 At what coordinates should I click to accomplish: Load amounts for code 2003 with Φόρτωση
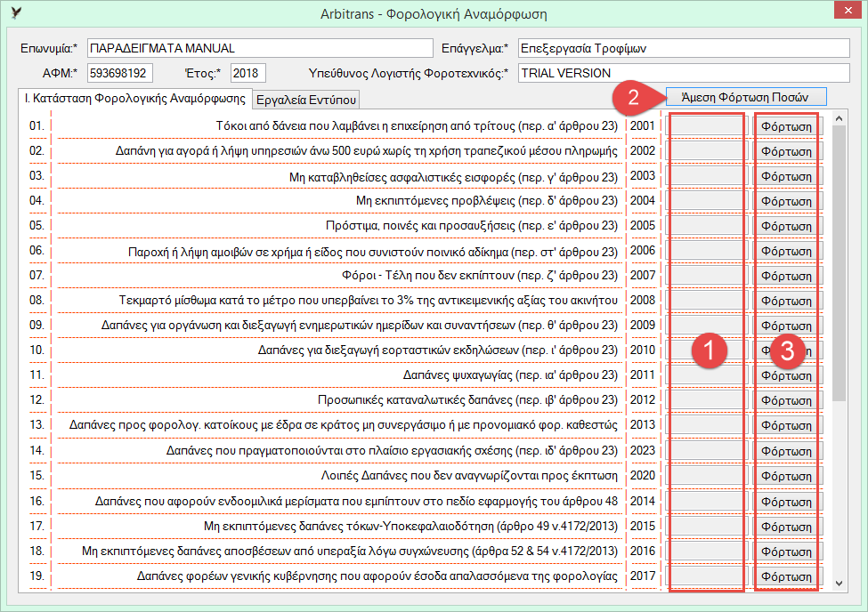786,176
